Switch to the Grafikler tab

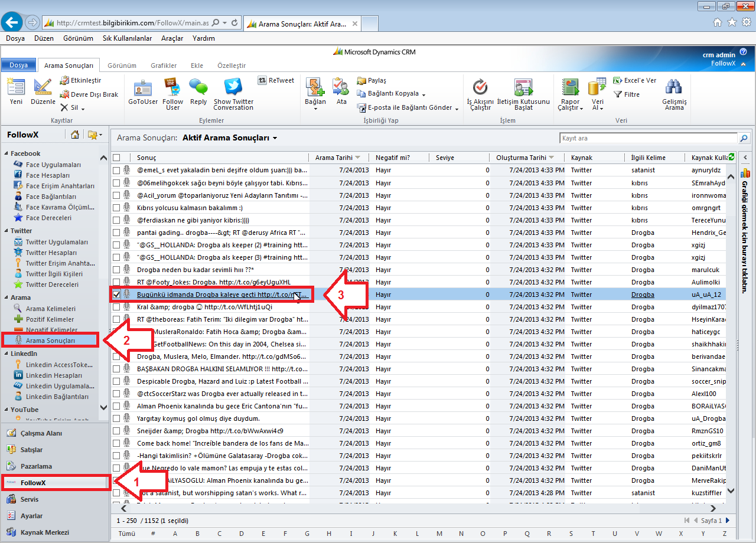[x=164, y=66]
